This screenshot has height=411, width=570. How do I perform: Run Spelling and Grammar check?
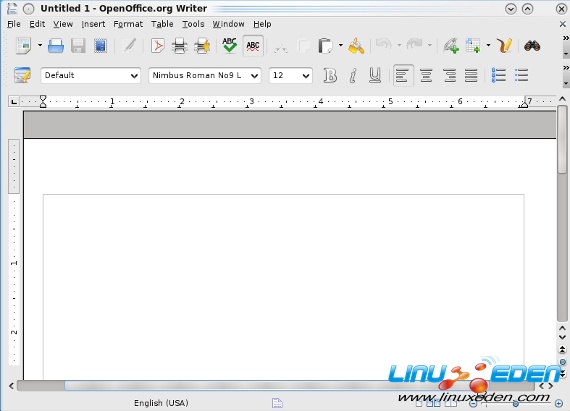coord(230,45)
